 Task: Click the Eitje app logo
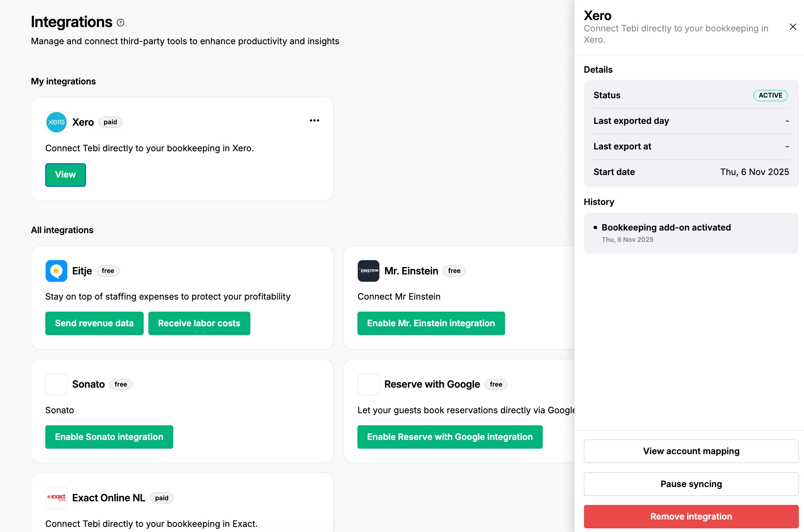click(x=56, y=271)
